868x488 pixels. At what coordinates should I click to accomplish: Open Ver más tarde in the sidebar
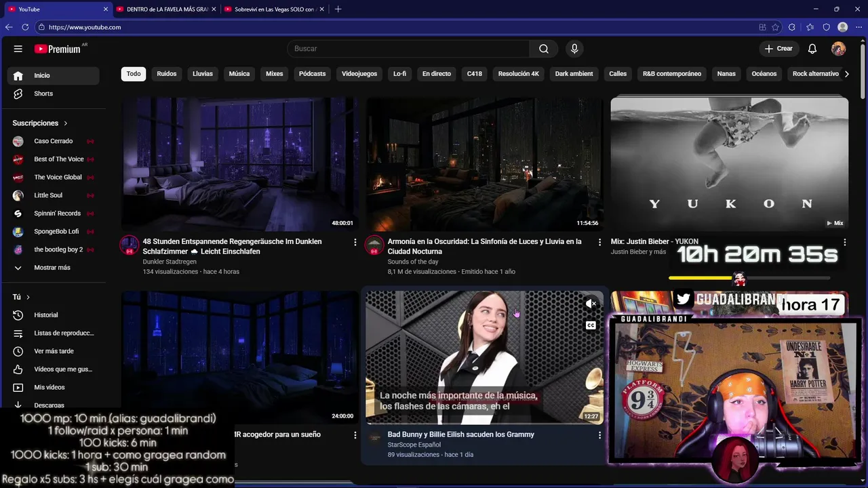pos(54,351)
